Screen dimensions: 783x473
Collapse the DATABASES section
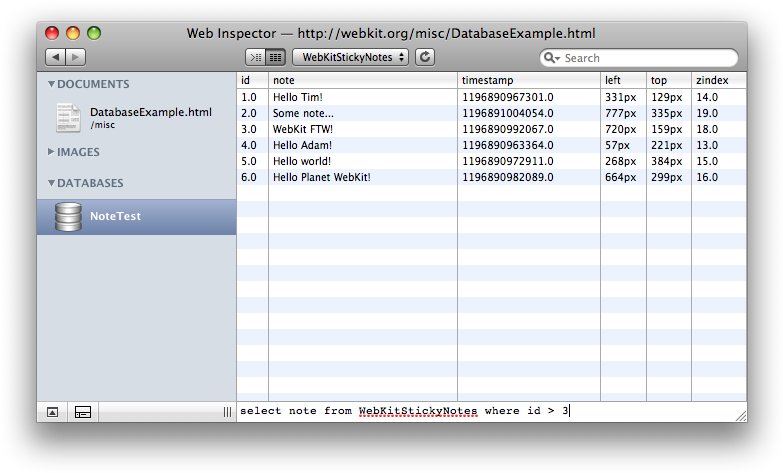pos(52,183)
